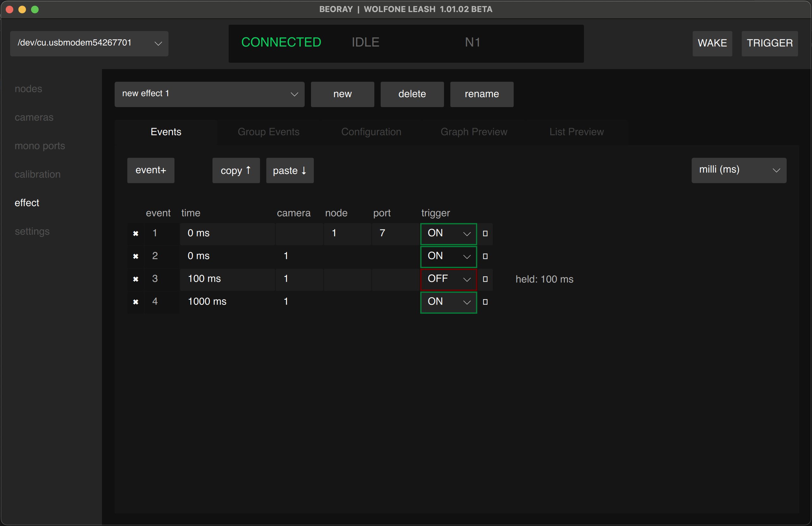Delete event 4 using the X icon
The width and height of the screenshot is (812, 526).
pos(136,302)
